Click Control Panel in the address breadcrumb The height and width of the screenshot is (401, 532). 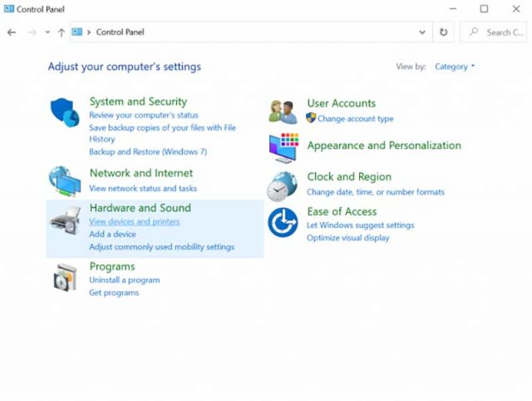pos(121,32)
